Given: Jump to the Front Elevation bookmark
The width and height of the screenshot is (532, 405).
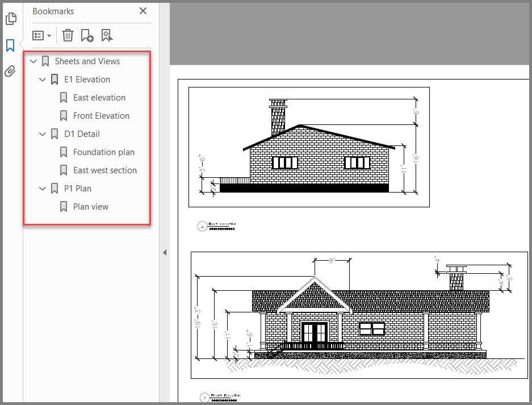Looking at the screenshot, I should click(101, 116).
